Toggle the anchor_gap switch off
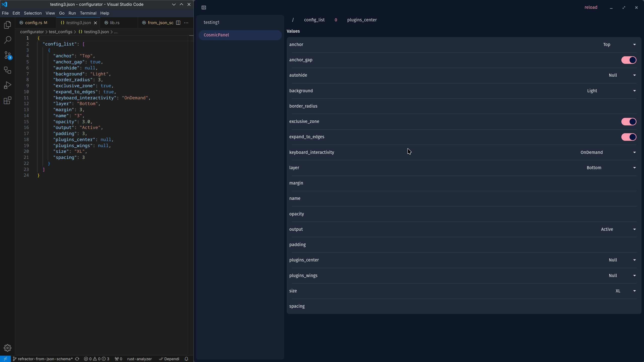Viewport: 644px width, 362px height. [x=629, y=60]
